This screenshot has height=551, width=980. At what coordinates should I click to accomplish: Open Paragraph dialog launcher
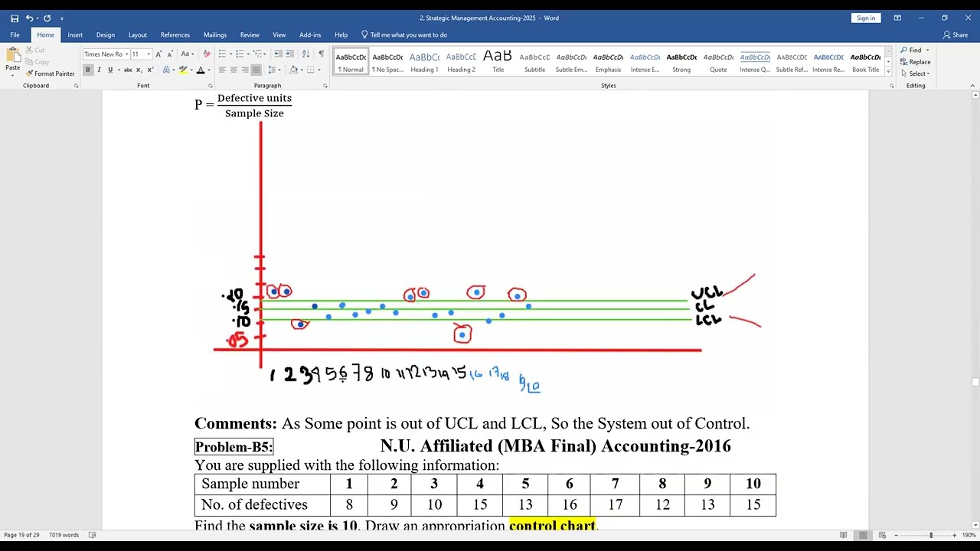pyautogui.click(x=325, y=86)
